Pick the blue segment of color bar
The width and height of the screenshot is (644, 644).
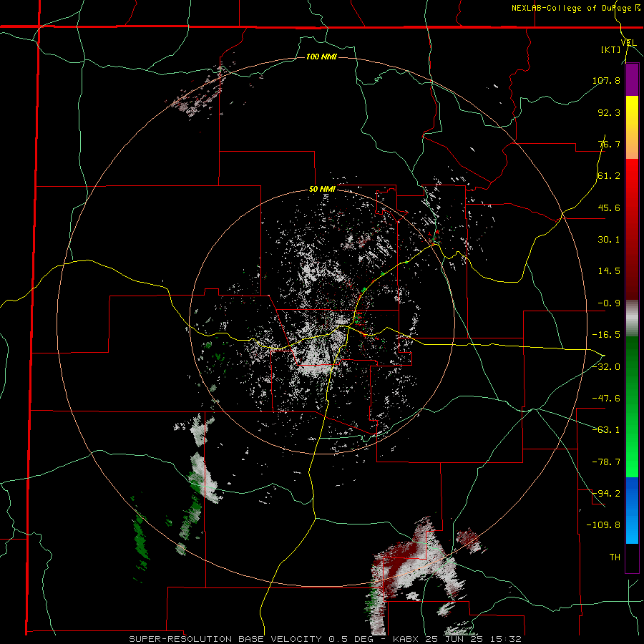pos(632,510)
